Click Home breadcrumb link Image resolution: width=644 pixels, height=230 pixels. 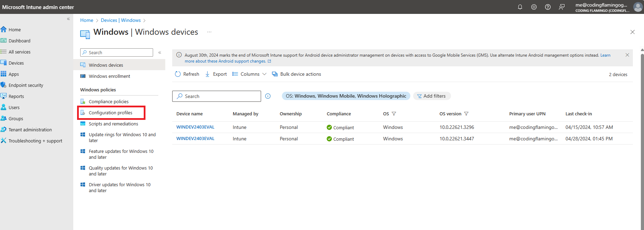[87, 20]
